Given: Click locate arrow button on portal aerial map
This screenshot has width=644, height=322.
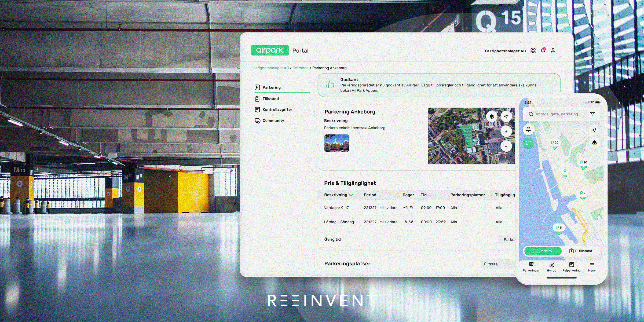Looking at the screenshot, I should click(x=506, y=116).
